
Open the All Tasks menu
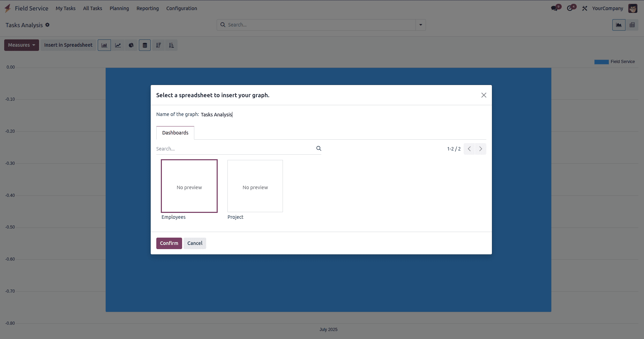click(x=92, y=8)
